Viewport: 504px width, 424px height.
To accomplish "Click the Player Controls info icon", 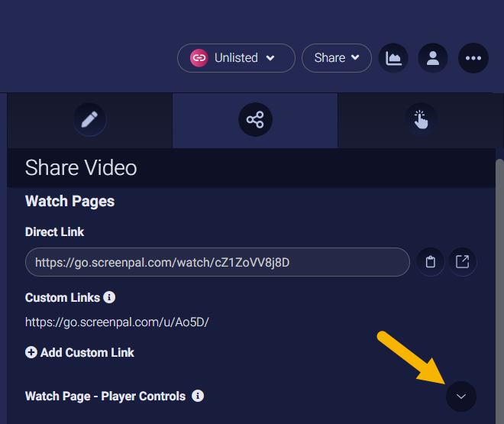I will (x=198, y=396).
